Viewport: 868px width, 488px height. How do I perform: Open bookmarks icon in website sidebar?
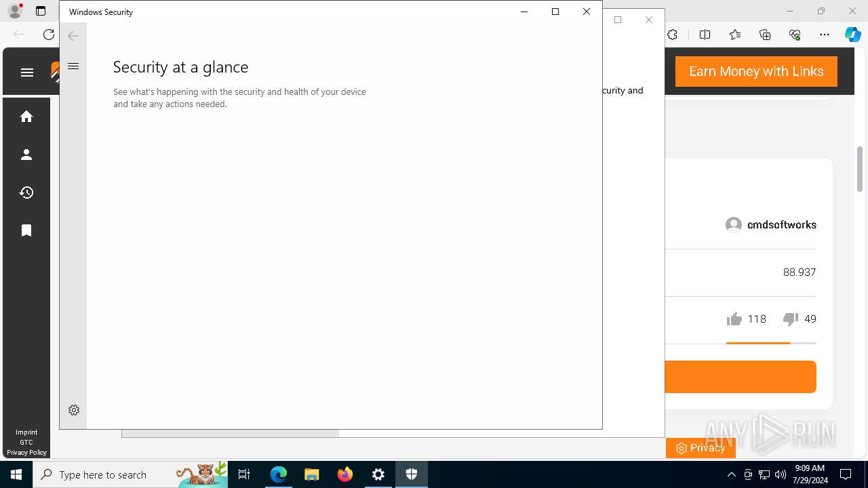coord(26,230)
